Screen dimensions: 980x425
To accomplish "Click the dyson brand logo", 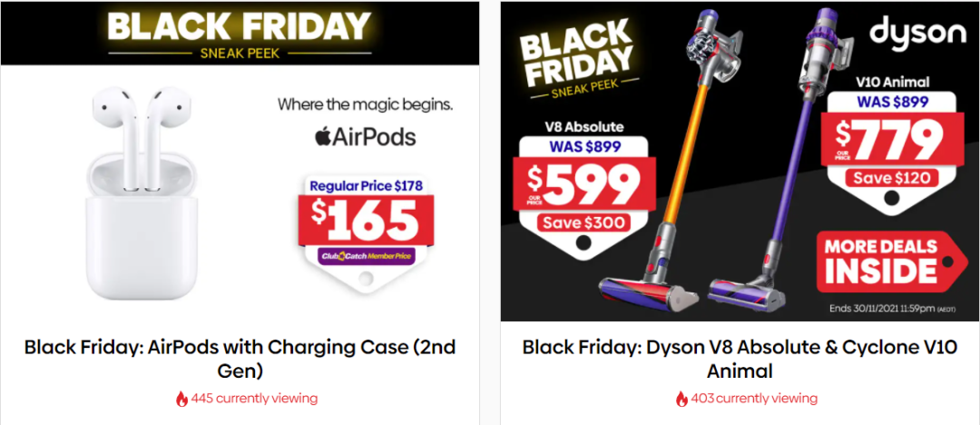I will pyautogui.click(x=916, y=32).
